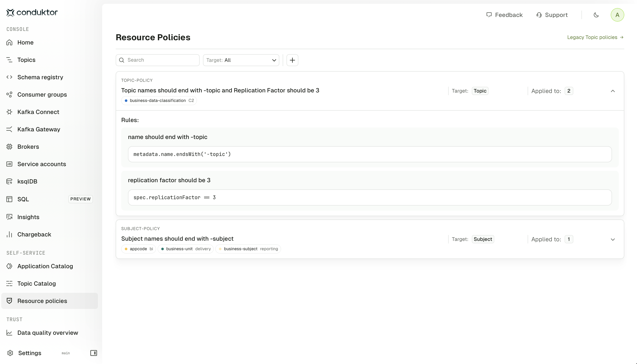Open the Brokers view
637x364 pixels.
(28, 146)
